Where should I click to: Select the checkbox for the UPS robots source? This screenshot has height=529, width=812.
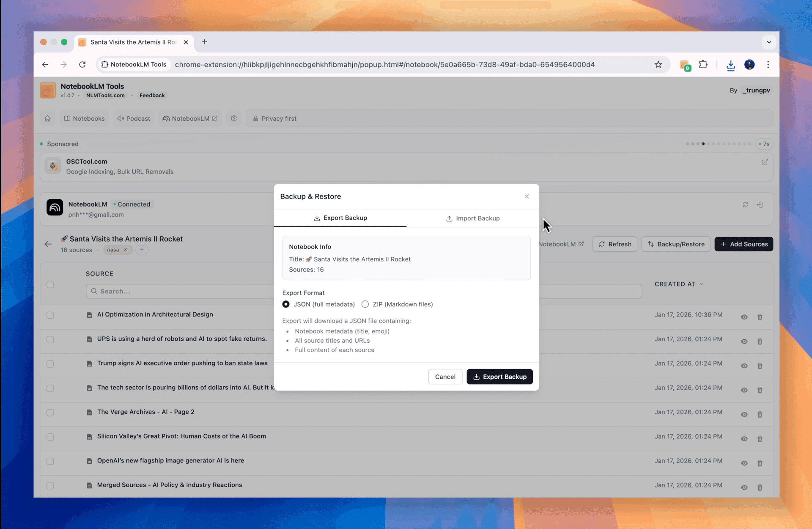pos(50,340)
